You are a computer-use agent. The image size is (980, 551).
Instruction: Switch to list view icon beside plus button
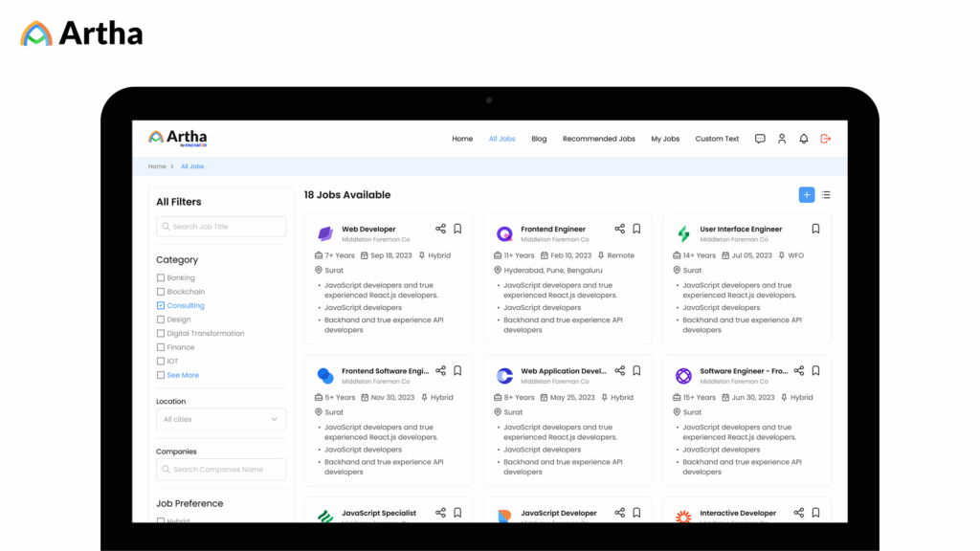tap(826, 195)
